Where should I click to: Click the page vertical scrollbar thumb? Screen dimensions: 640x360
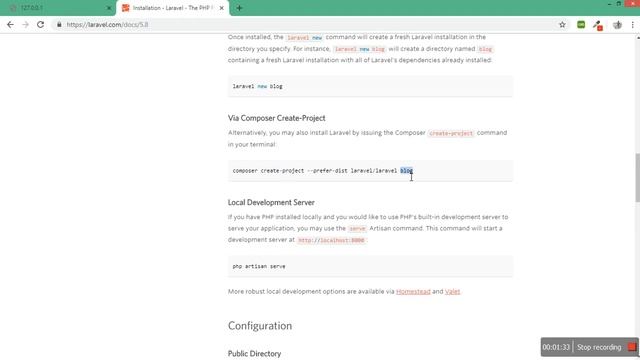point(637,177)
